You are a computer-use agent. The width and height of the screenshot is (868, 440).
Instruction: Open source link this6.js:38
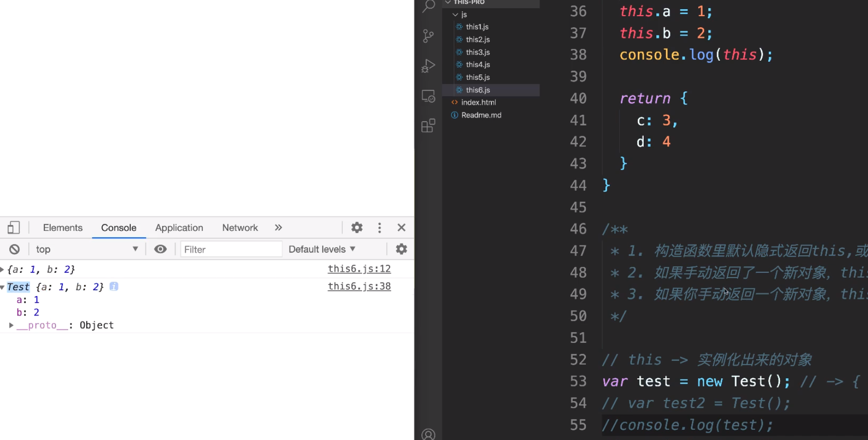pos(359,286)
